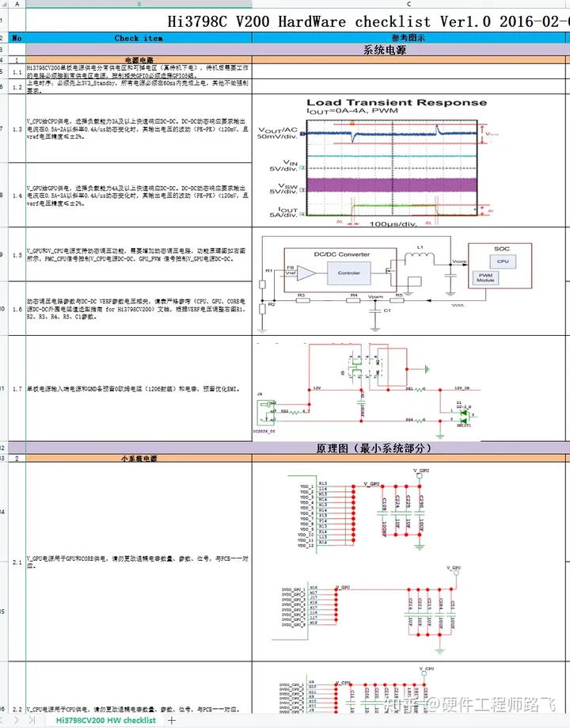Screen dimensions: 570x728
Task: Select the cell numbered 1.2
Action: point(17,87)
